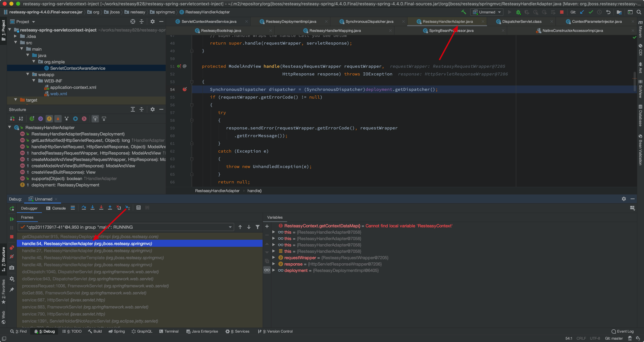Click the red Stop debug icon

(x=12, y=237)
